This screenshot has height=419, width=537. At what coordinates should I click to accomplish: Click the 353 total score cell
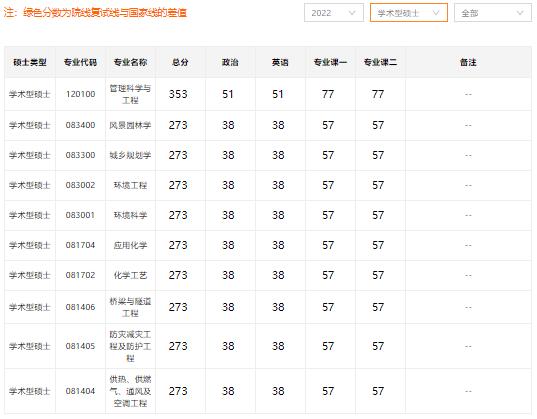click(178, 94)
